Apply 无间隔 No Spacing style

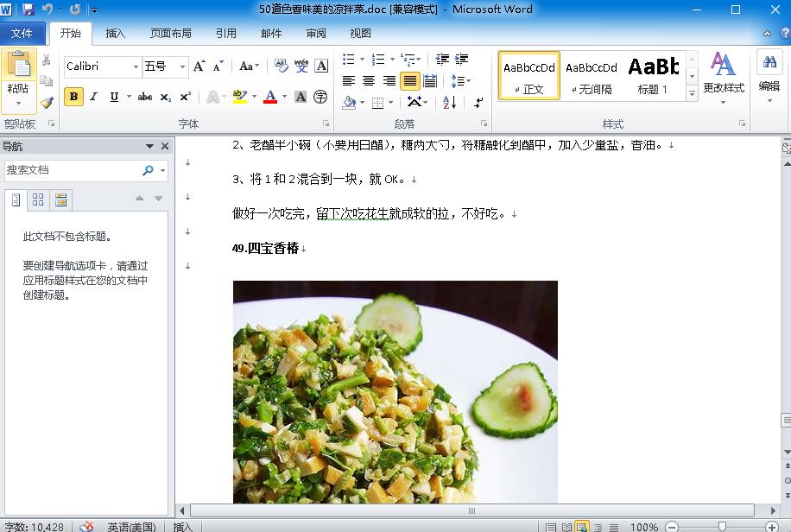(592, 75)
